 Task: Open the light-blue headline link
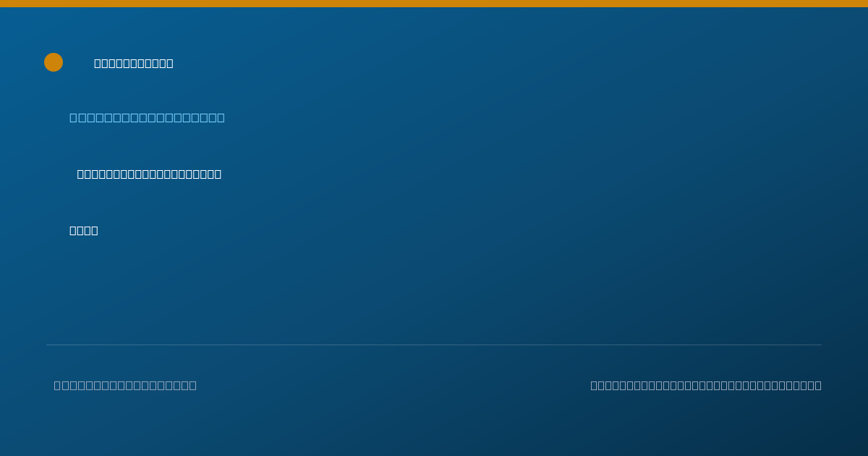click(147, 117)
